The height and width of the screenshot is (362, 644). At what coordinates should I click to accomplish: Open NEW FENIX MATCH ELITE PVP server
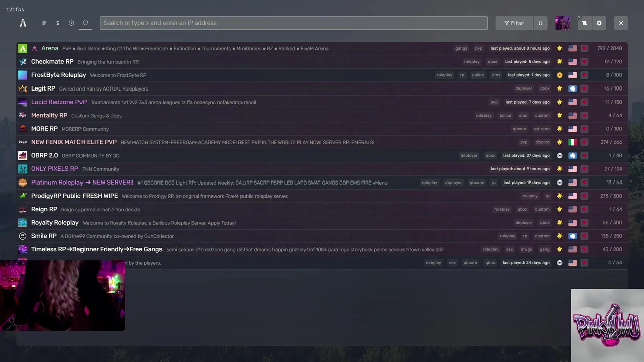(x=322, y=142)
